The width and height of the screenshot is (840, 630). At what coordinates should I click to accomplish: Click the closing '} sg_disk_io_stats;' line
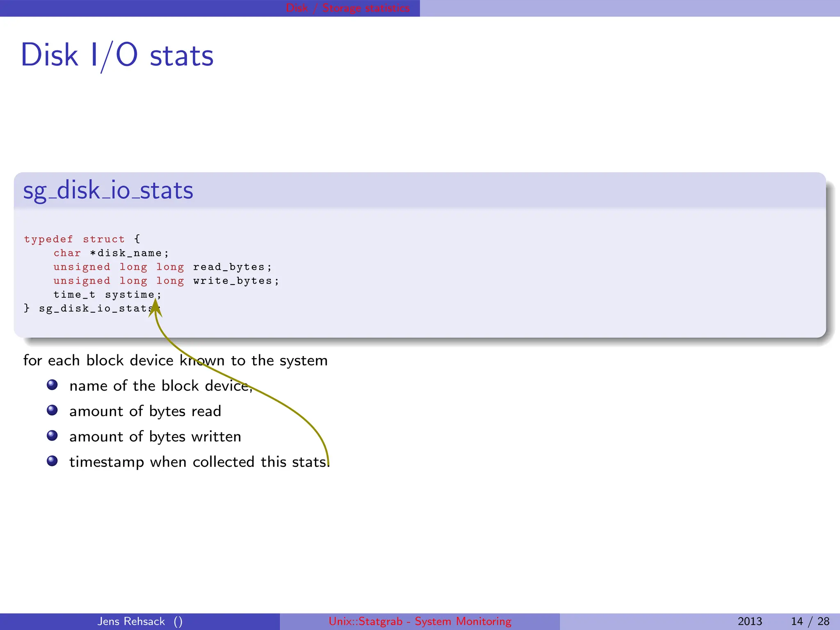coord(92,308)
